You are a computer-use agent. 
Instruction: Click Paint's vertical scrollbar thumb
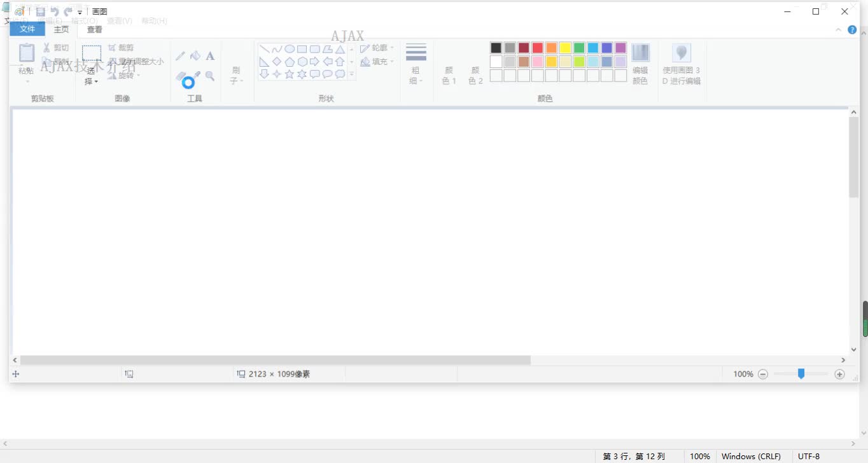coord(853,157)
